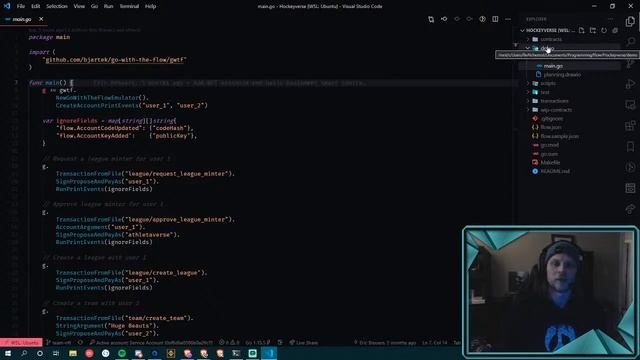Collapse all folders in Explorer
The height and width of the screenshot is (360, 640).
tap(615, 31)
